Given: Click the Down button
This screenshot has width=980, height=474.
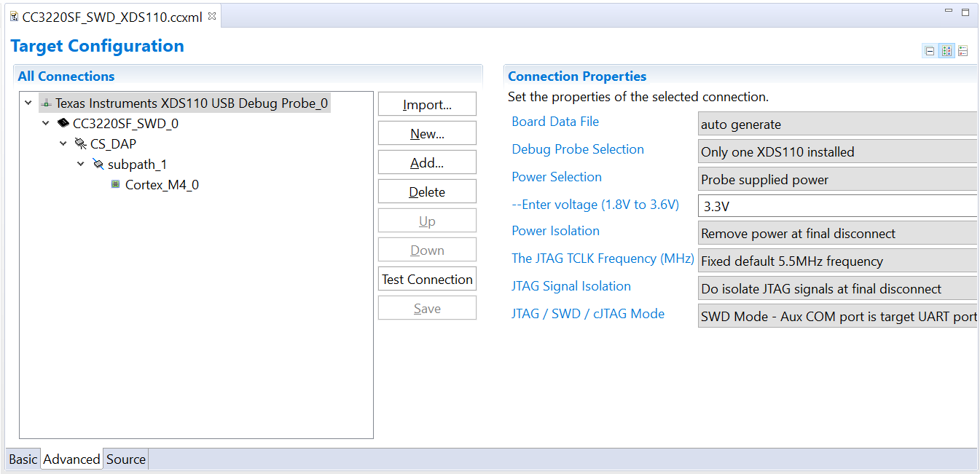Looking at the screenshot, I should tap(427, 250).
